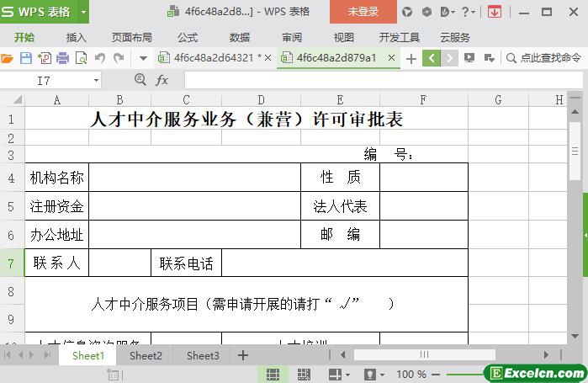588x383 pixels.
Task: Click the 未登录 login button
Action: point(363,12)
